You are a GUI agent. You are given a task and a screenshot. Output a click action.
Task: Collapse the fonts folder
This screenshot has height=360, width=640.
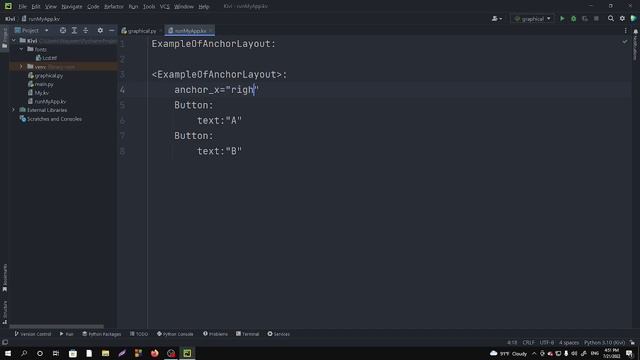click(21, 49)
